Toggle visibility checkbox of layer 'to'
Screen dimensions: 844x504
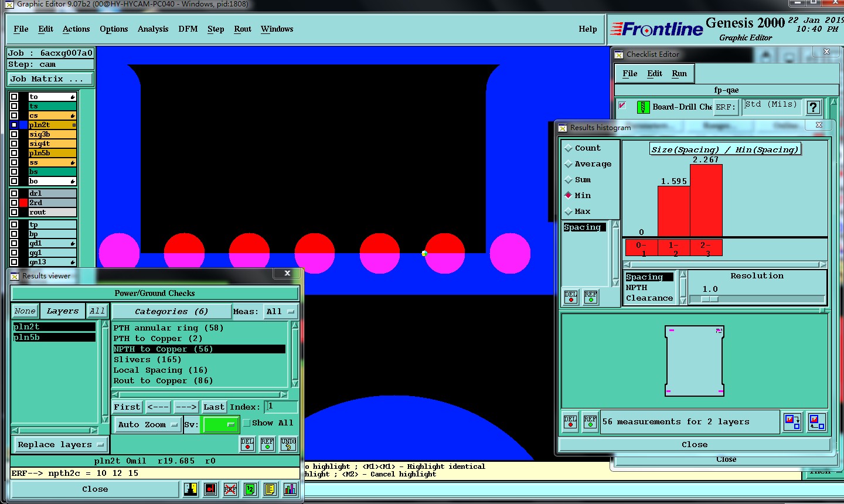pos(14,97)
